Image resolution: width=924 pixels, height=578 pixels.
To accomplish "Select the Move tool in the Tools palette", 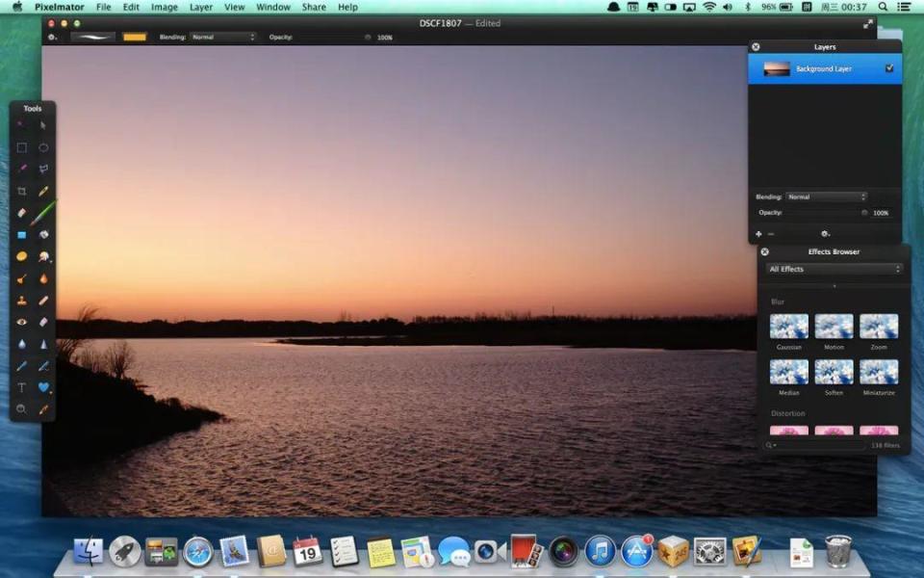I will pyautogui.click(x=42, y=125).
